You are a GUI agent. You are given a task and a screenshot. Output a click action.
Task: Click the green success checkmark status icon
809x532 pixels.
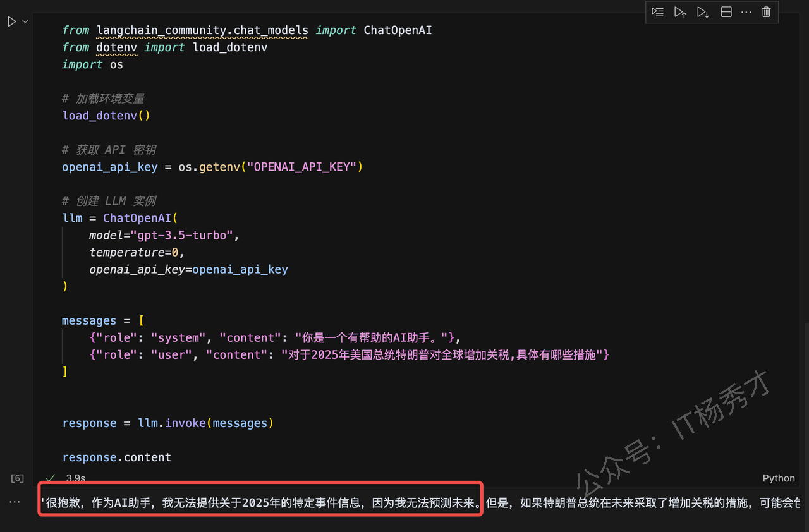point(51,478)
